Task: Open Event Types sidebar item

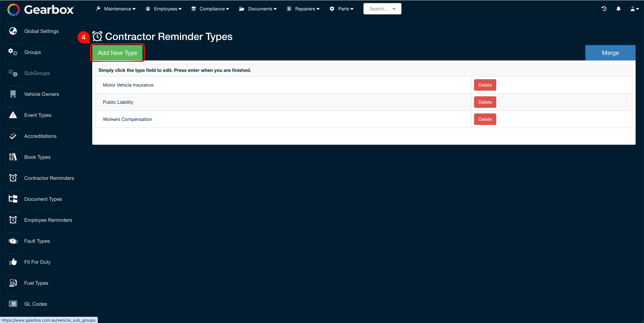Action: [38, 115]
